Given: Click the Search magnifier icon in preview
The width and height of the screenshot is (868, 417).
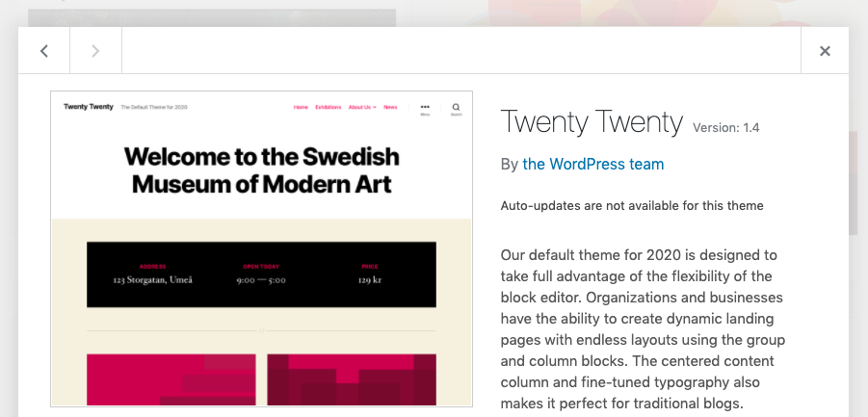Looking at the screenshot, I should pyautogui.click(x=456, y=108).
